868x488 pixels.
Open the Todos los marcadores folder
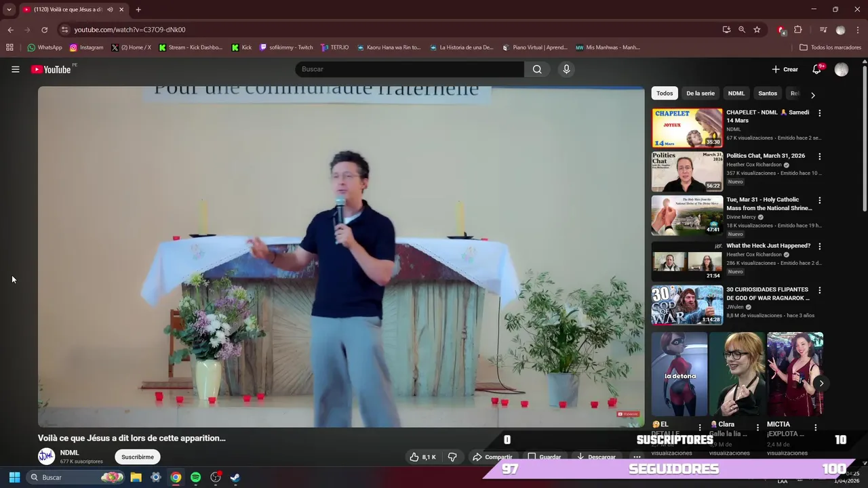(x=830, y=47)
